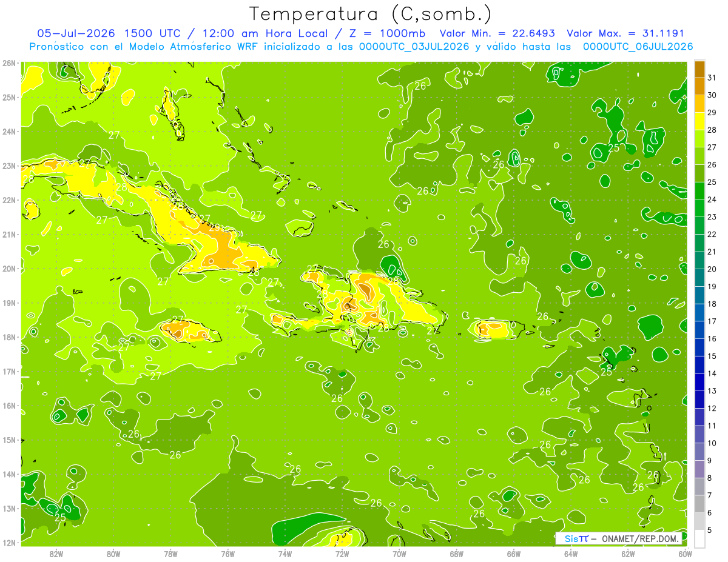728x562 pixels.
Task: Click the 76W longitude axis label
Action: [227, 554]
